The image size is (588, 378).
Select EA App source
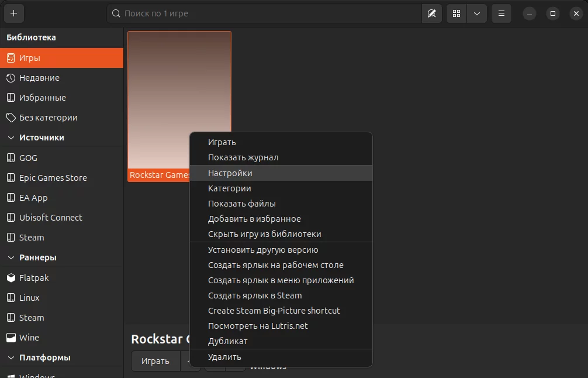click(61, 198)
